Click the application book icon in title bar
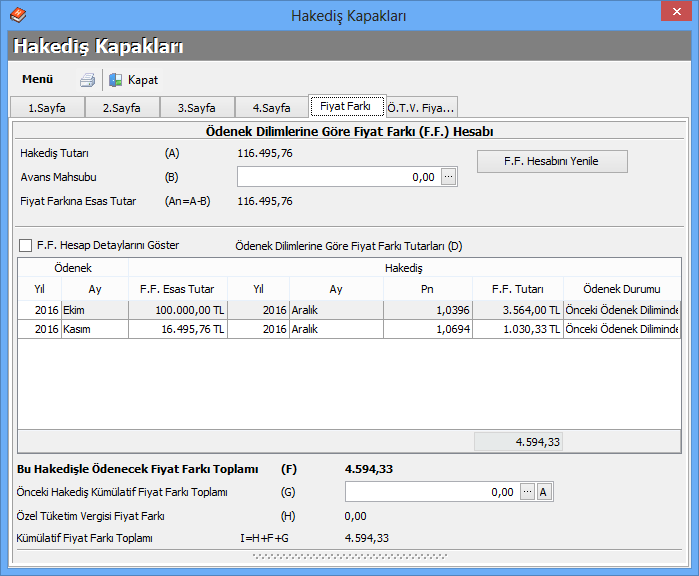Viewport: 699px width, 576px height. point(16,15)
